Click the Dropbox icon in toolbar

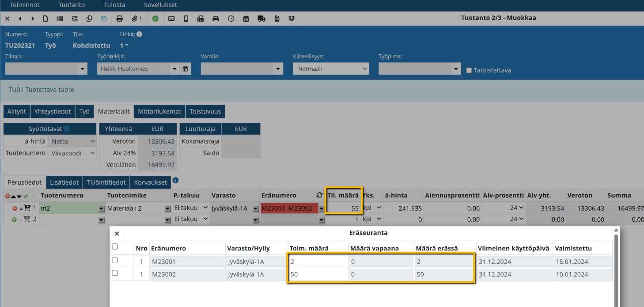click(x=292, y=19)
